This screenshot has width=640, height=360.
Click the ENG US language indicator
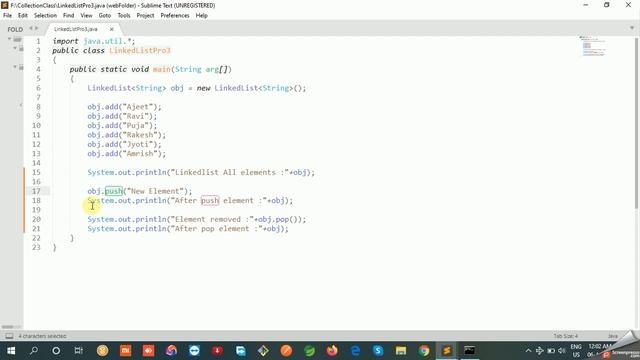coord(576,351)
